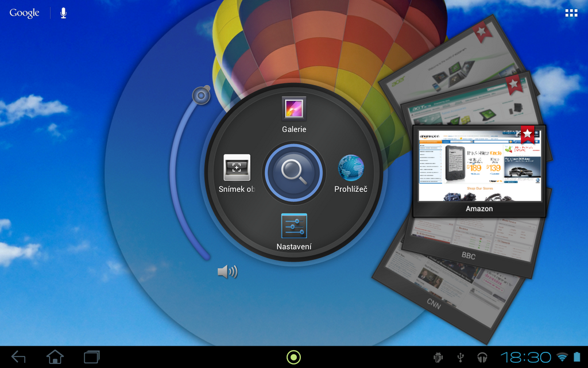588x368 pixels.
Task: Open the headphones status bar icon
Action: 482,357
